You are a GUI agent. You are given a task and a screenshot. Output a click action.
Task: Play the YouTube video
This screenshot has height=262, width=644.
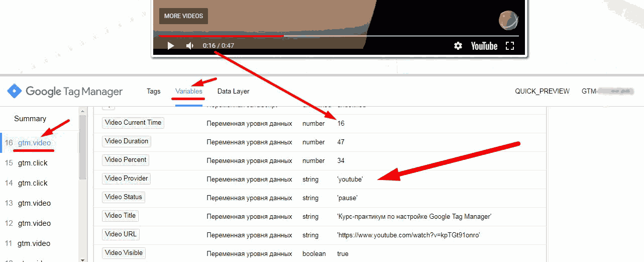click(171, 46)
